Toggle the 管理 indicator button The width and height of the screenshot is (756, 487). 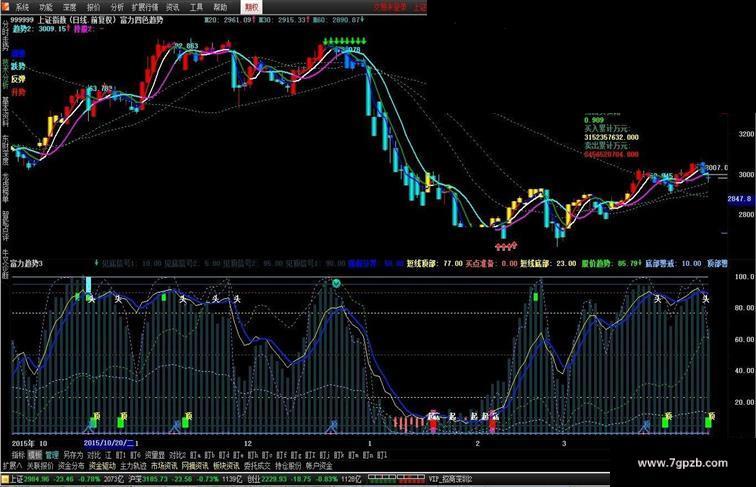click(x=51, y=453)
